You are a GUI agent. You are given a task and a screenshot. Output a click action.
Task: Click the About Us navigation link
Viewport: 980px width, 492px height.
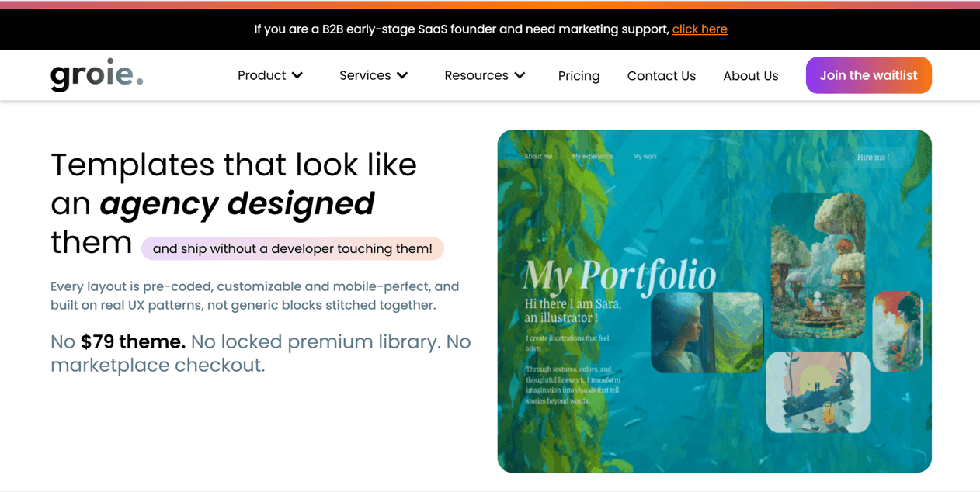pyautogui.click(x=750, y=75)
